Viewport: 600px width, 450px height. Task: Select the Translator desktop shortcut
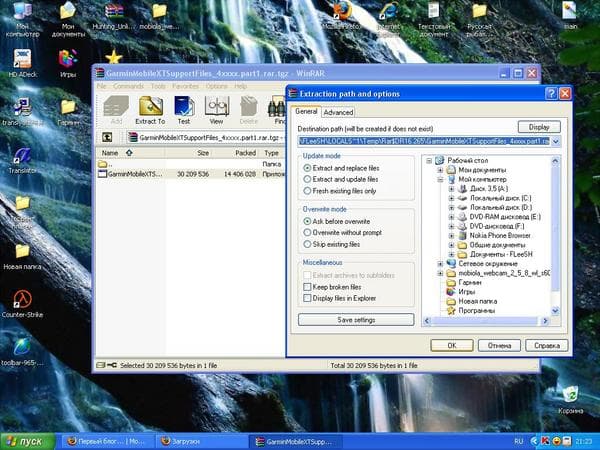pos(22,161)
